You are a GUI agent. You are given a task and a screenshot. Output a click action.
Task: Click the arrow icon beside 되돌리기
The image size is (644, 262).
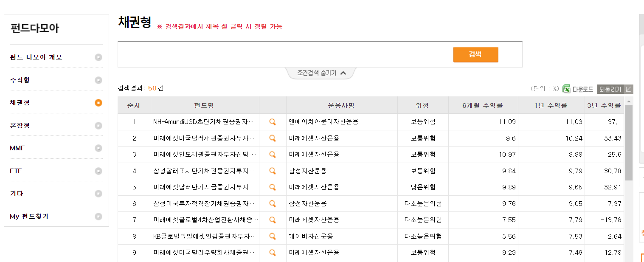coord(630,89)
